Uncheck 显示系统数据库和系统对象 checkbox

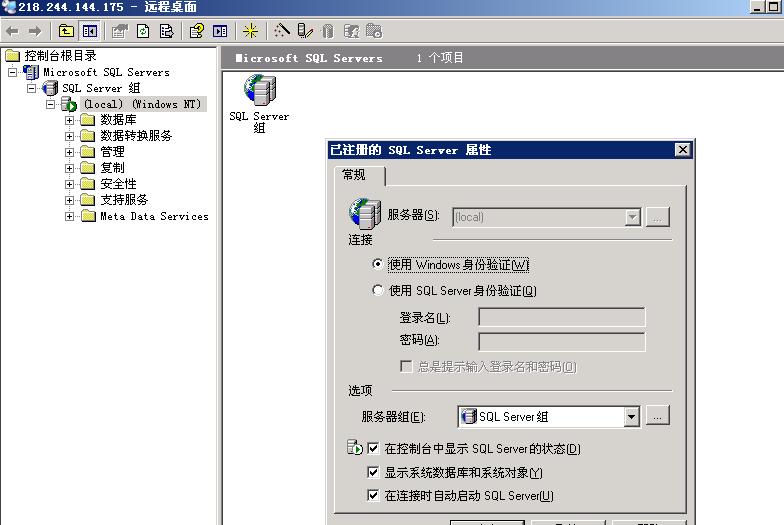(x=373, y=472)
